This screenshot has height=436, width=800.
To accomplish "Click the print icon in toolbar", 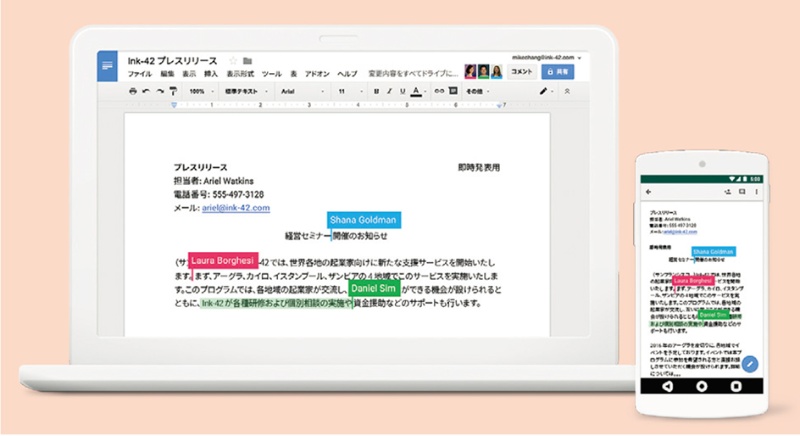I will [x=132, y=91].
